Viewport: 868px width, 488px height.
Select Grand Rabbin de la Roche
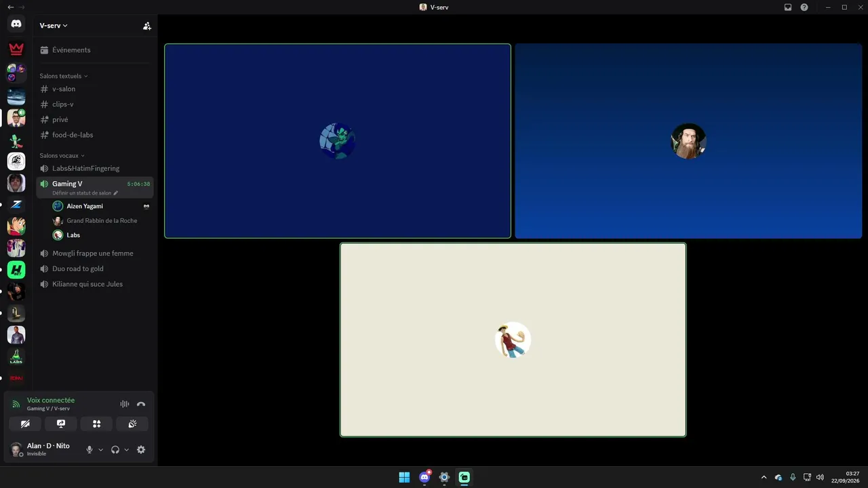[100, 220]
